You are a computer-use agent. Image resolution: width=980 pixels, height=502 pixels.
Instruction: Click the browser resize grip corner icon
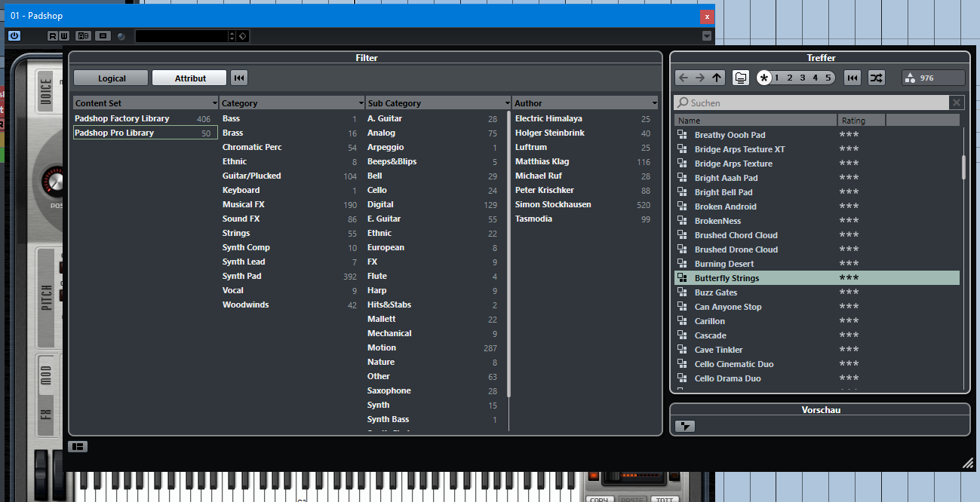967,464
